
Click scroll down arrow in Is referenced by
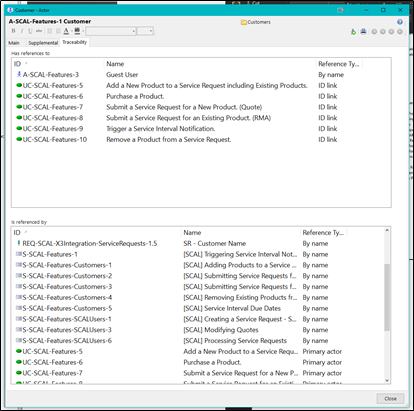[x=387, y=380]
